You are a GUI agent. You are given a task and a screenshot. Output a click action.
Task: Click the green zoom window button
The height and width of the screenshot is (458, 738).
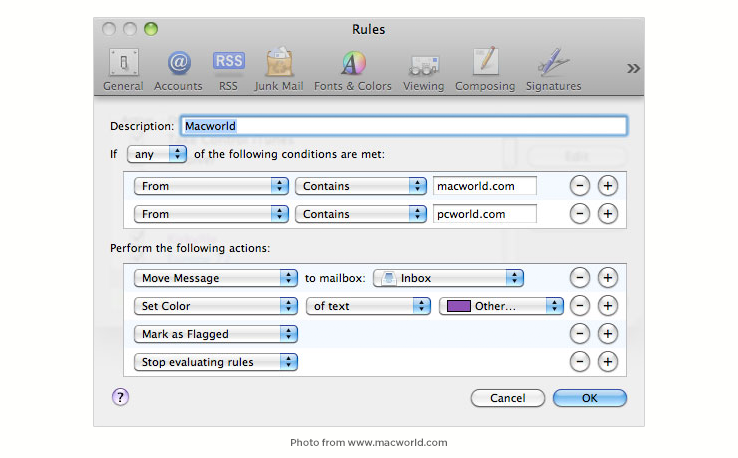coord(151,29)
